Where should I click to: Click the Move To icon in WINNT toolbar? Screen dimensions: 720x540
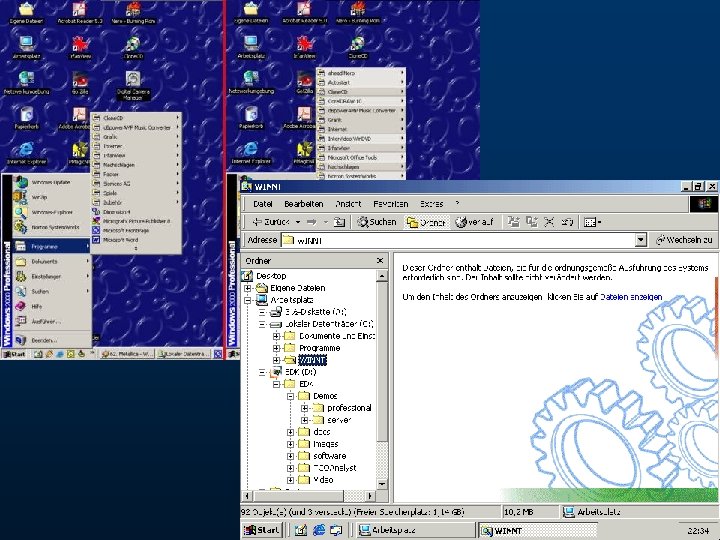(x=514, y=222)
